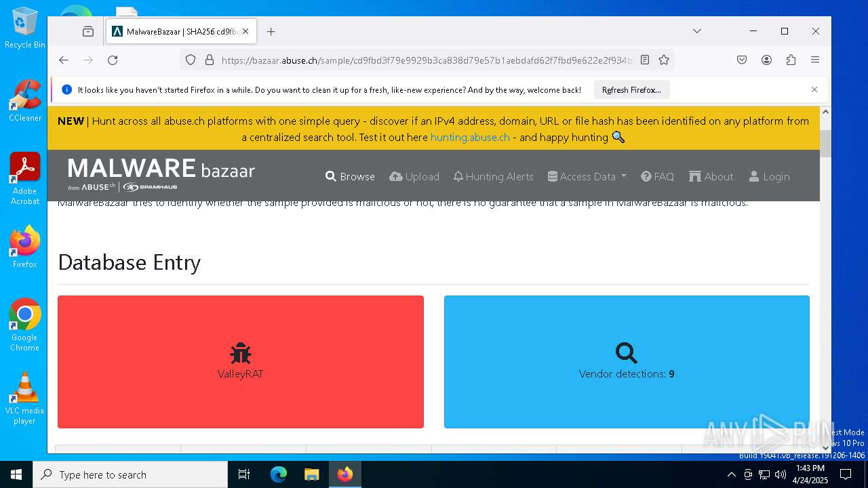Click the page vertical scrollbar thumb

[x=825, y=144]
